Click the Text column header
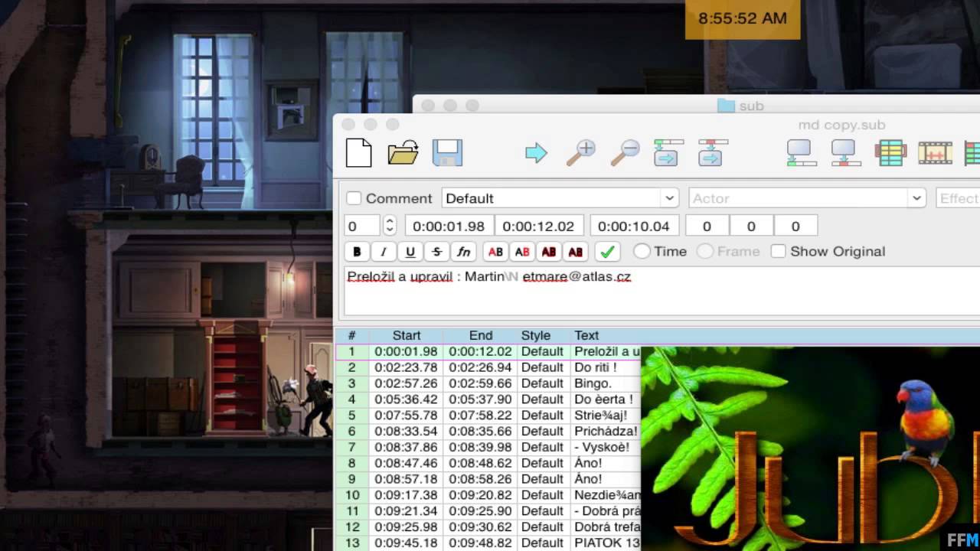This screenshot has width=980, height=551. pyautogui.click(x=586, y=335)
